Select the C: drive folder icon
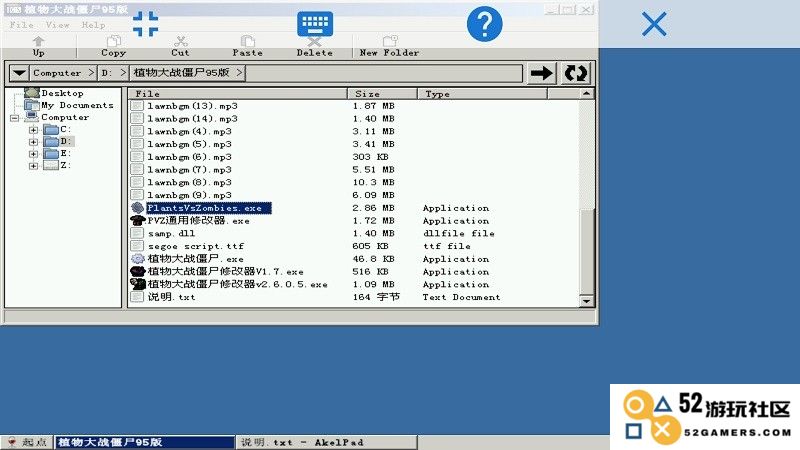 (x=51, y=130)
